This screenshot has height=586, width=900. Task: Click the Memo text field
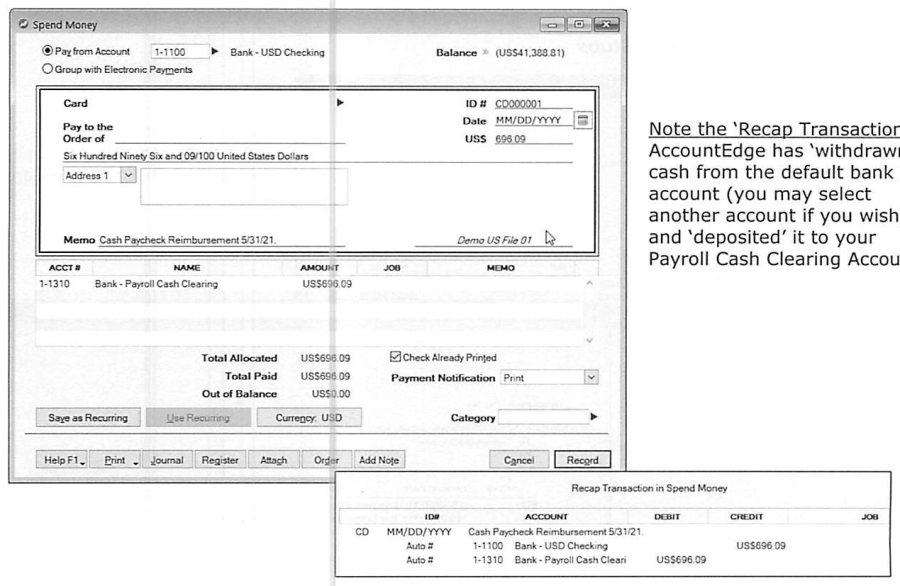coord(222,240)
